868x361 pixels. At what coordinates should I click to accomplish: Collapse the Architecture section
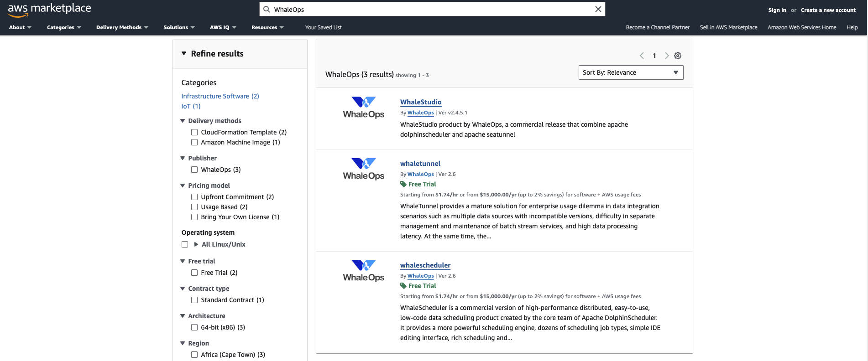coord(183,316)
